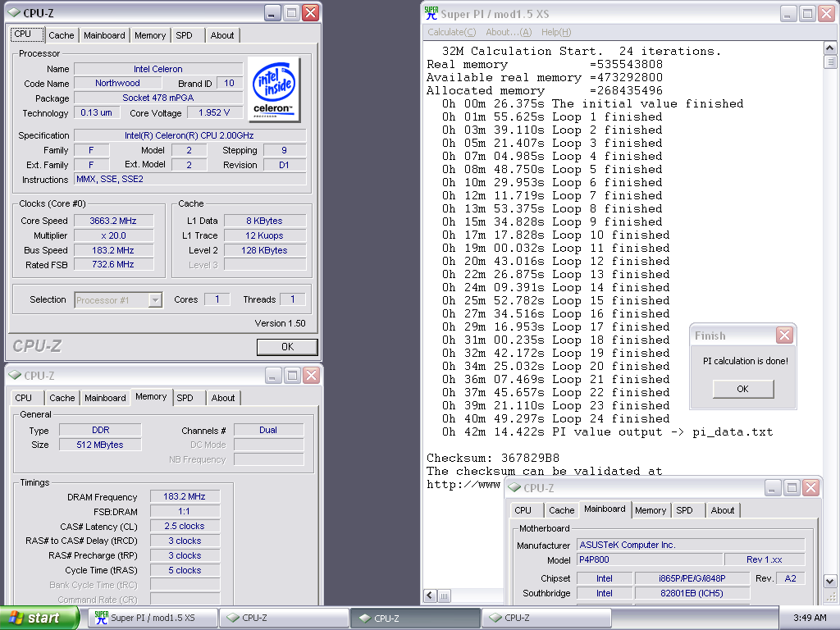This screenshot has width=840, height=630.
Task: Select Cache tab in Mainboard CPU-Z window
Action: point(561,510)
